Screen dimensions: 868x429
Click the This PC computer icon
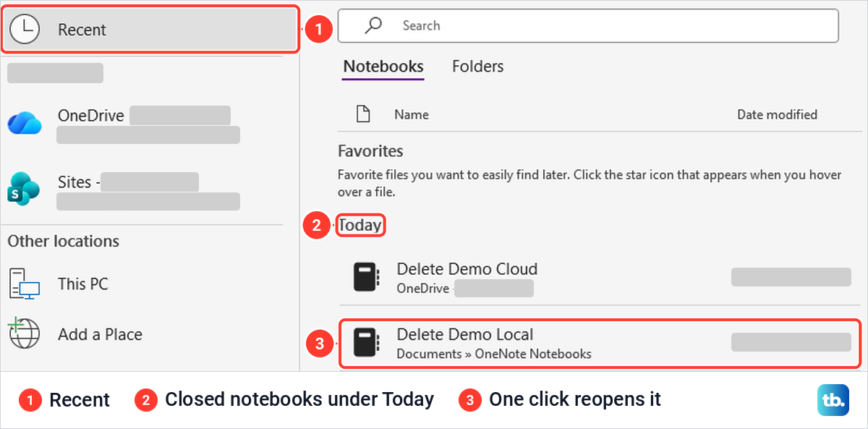click(x=25, y=284)
